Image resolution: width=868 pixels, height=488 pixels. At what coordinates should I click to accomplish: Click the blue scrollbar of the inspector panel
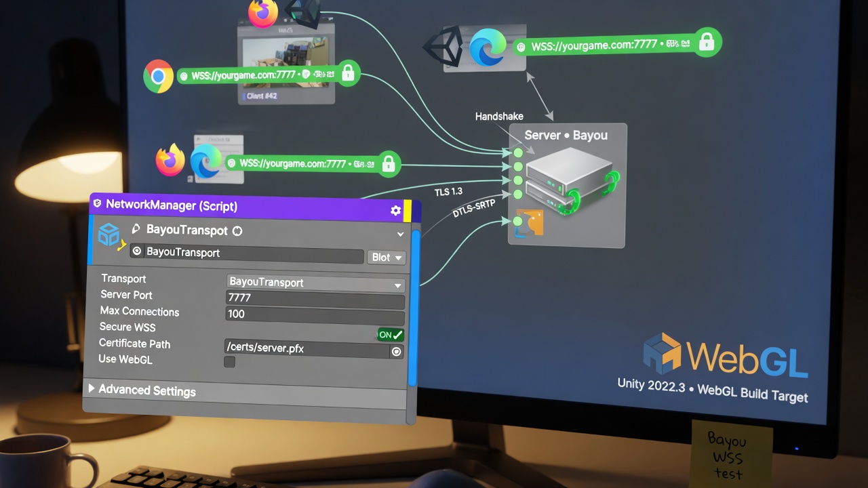tap(414, 310)
